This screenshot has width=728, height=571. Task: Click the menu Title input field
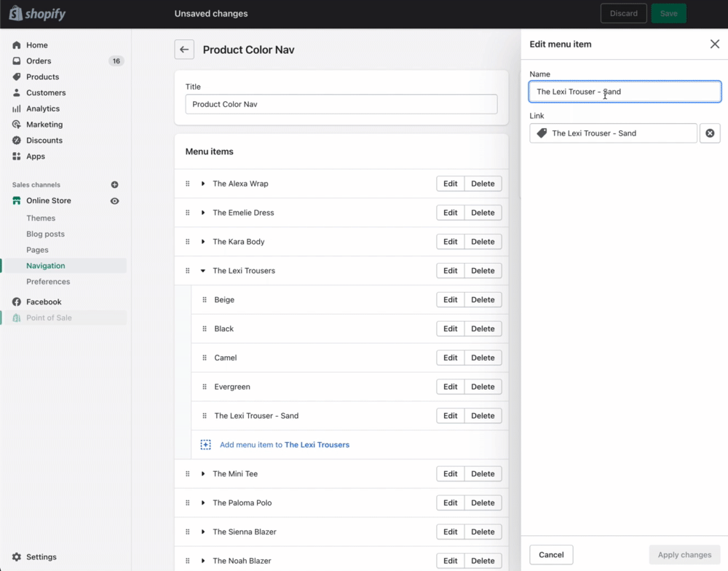(341, 104)
